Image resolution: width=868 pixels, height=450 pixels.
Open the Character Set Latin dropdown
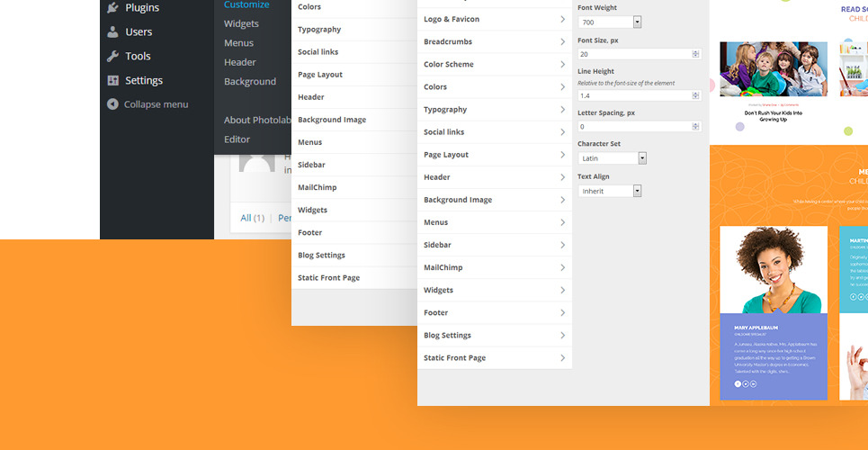642,158
